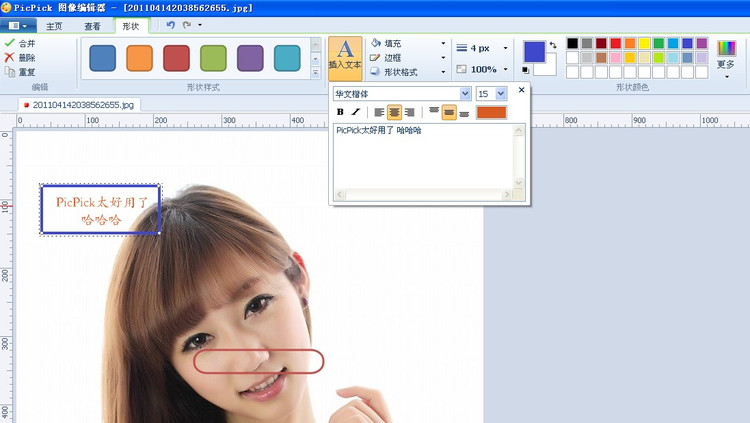The height and width of the screenshot is (423, 750).
Task: Open 更多 more colors spectrum icon
Action: (x=726, y=48)
